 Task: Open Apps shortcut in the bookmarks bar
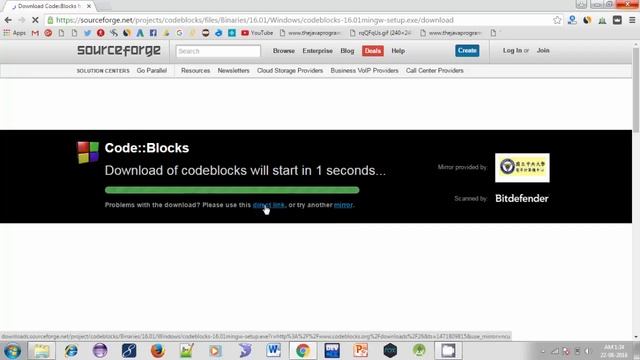[14, 33]
